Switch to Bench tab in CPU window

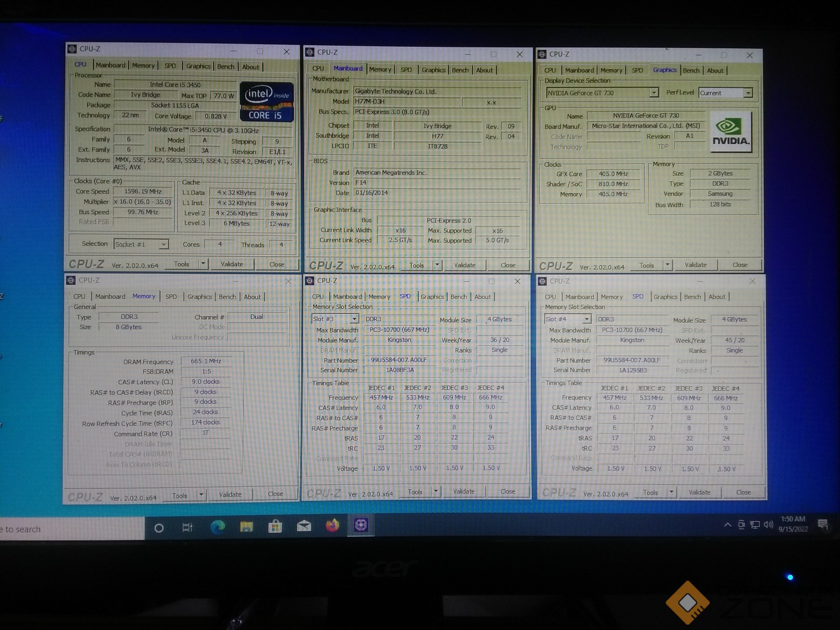pyautogui.click(x=226, y=67)
